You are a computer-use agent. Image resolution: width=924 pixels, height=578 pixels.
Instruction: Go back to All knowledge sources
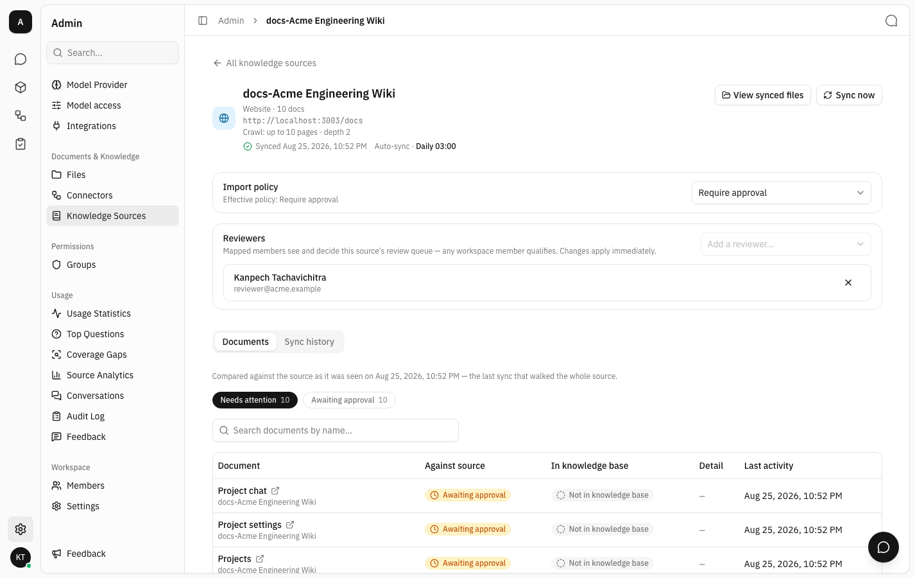tap(264, 63)
